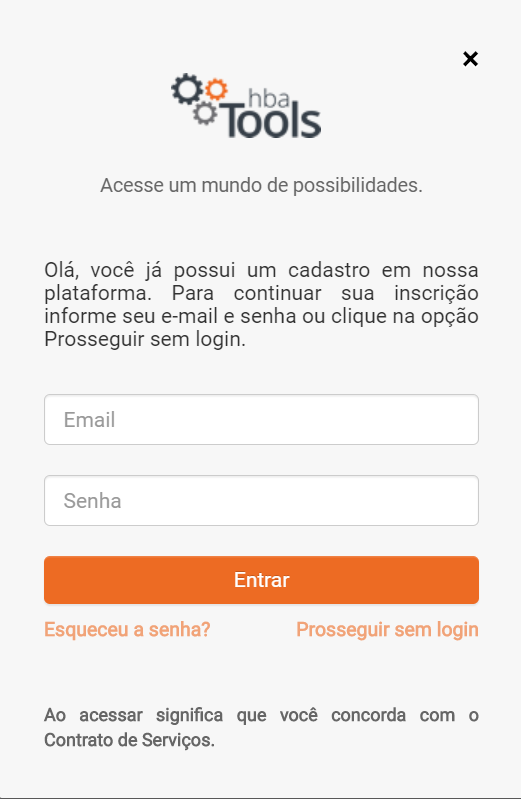Click the word 'plataforma' in the paragraph

click(x=96, y=294)
